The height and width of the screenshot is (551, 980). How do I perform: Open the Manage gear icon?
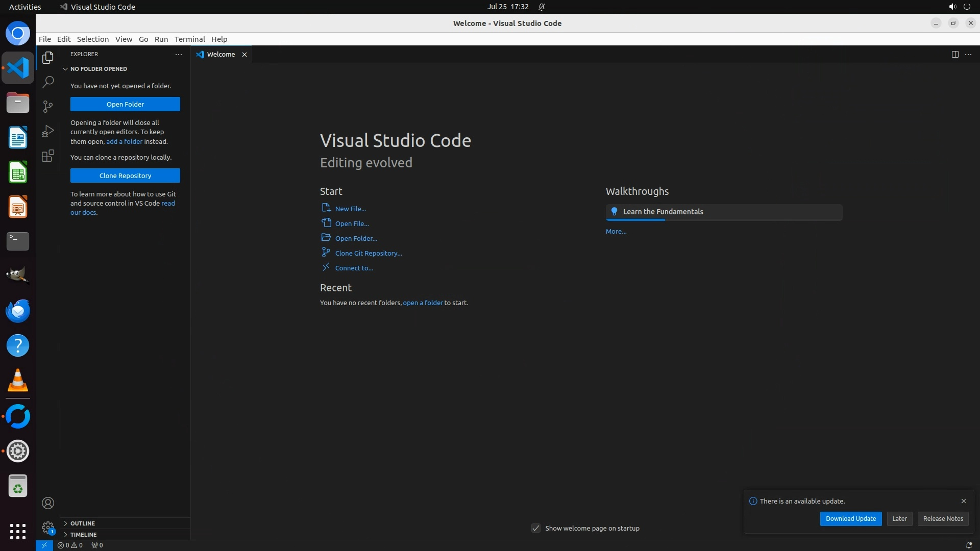[x=48, y=527]
